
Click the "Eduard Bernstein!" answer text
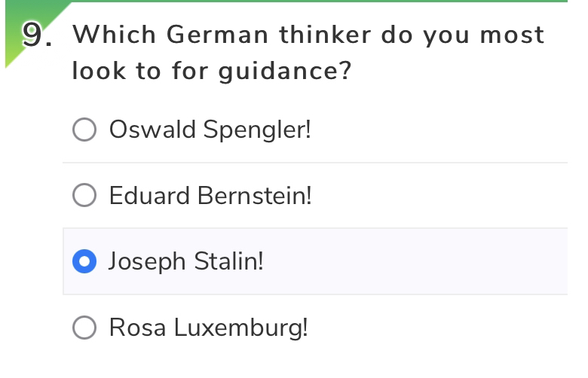pyautogui.click(x=210, y=197)
